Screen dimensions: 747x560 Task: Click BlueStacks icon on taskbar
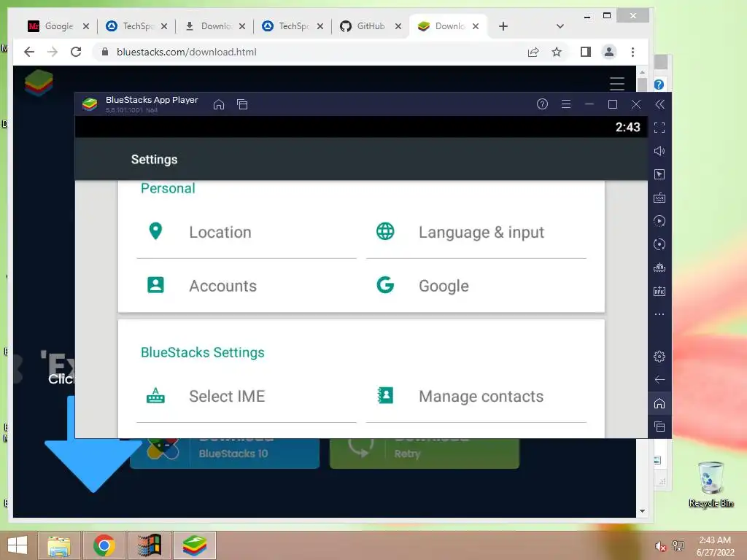click(194, 545)
